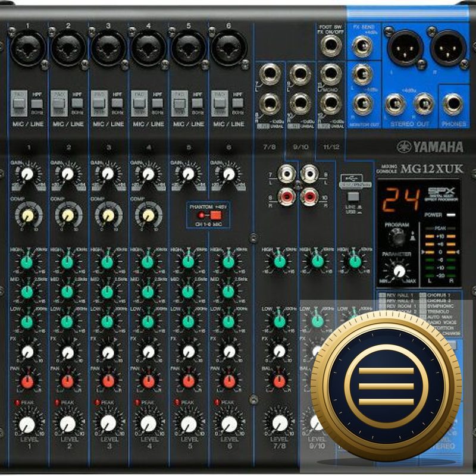Adjust the channel 3 COMP knob
Viewport: 476px width, 476px height.
tap(108, 215)
